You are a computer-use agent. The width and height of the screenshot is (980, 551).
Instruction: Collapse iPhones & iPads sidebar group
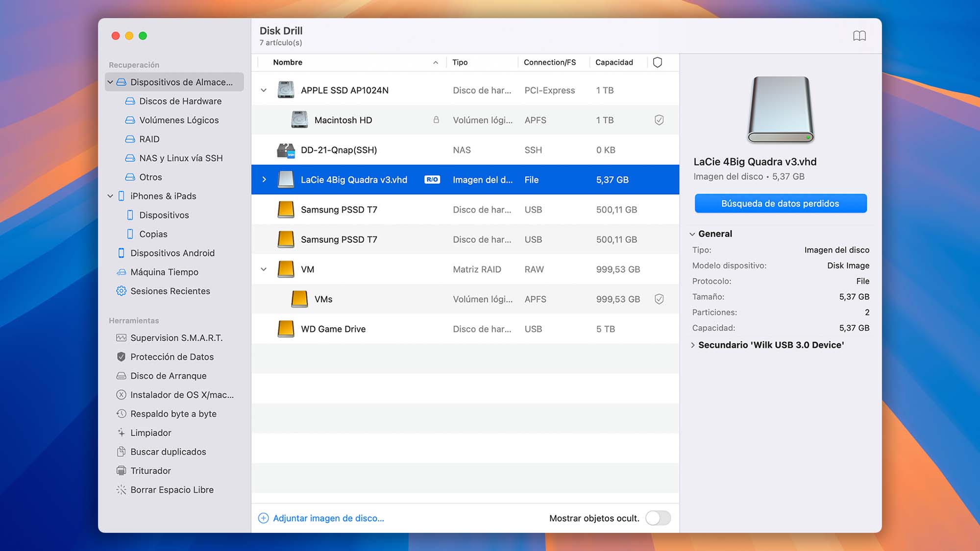(110, 196)
